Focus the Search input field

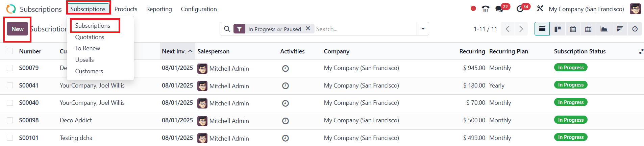pyautogui.click(x=366, y=29)
